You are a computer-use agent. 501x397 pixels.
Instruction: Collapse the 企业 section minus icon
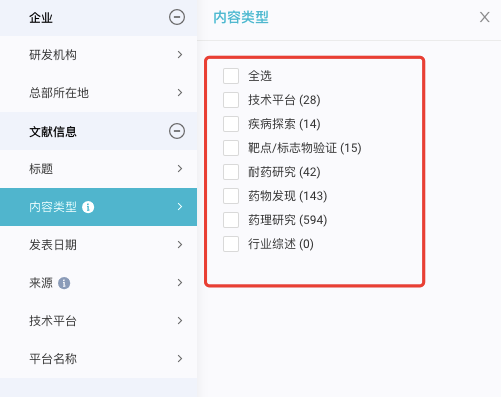point(177,17)
